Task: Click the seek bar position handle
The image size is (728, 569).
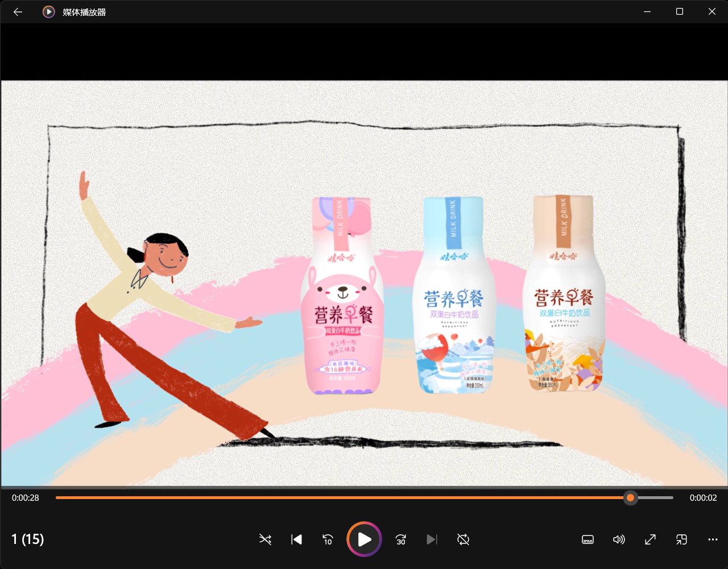Action: click(x=630, y=498)
